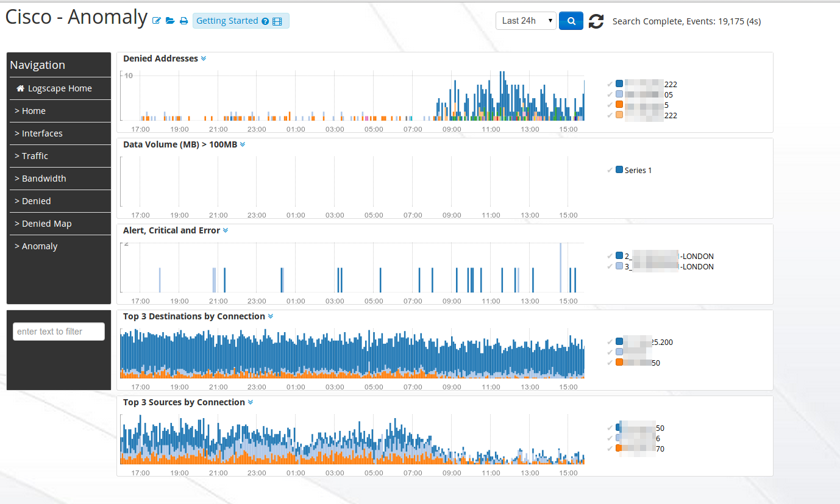Click the blue swatch for 2_...-LONDON

tap(619, 256)
